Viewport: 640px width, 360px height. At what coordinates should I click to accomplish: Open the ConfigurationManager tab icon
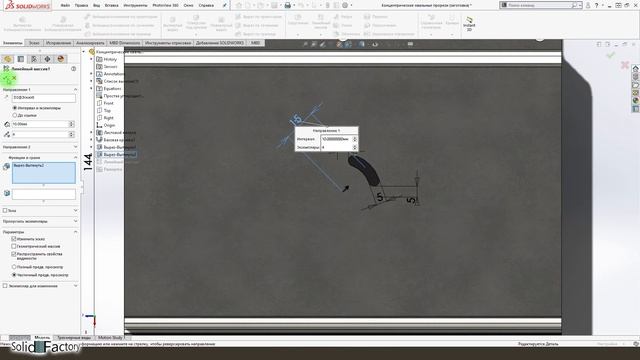(34, 59)
